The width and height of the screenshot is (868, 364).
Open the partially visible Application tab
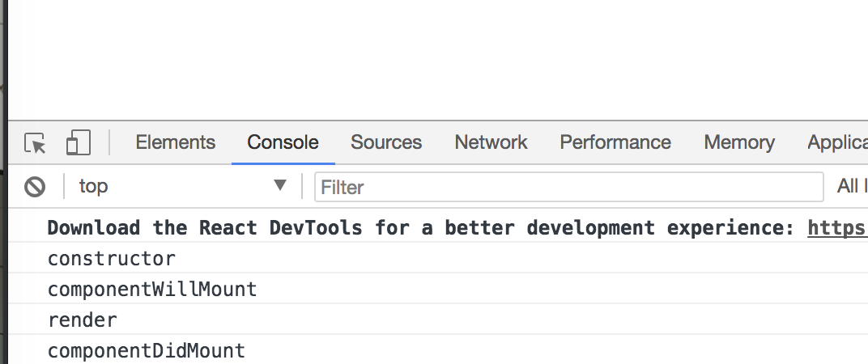(x=837, y=143)
